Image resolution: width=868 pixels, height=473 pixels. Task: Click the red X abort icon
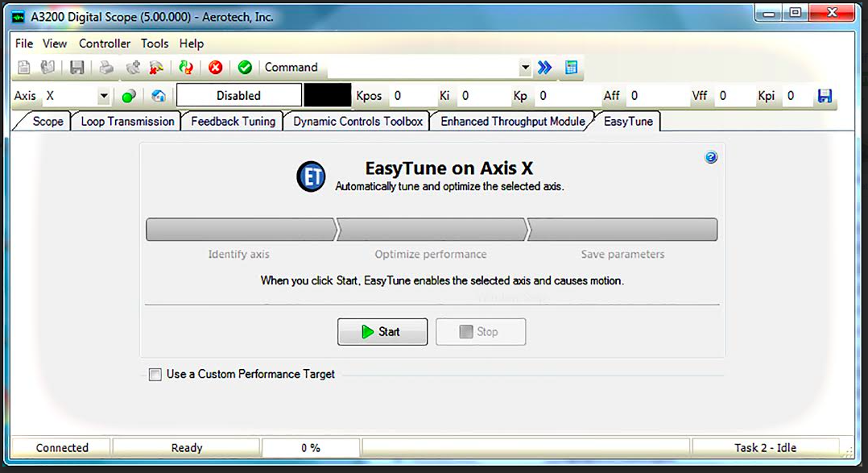point(215,68)
